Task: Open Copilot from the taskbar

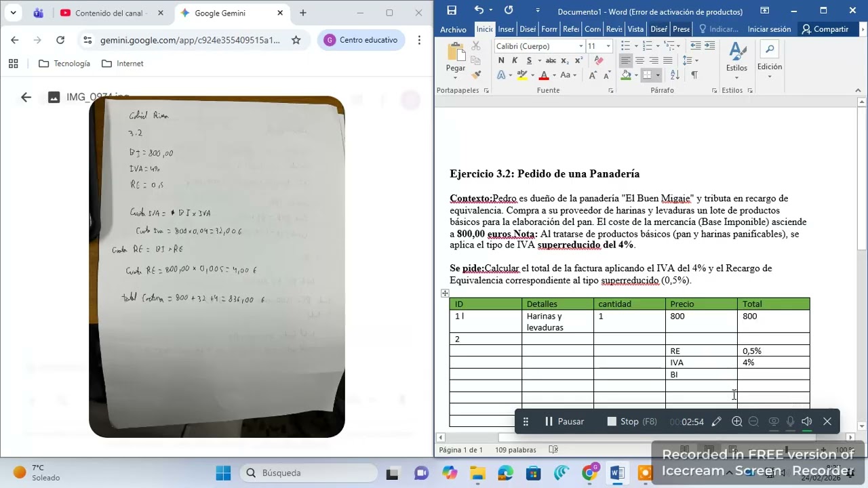Action: click(x=450, y=473)
